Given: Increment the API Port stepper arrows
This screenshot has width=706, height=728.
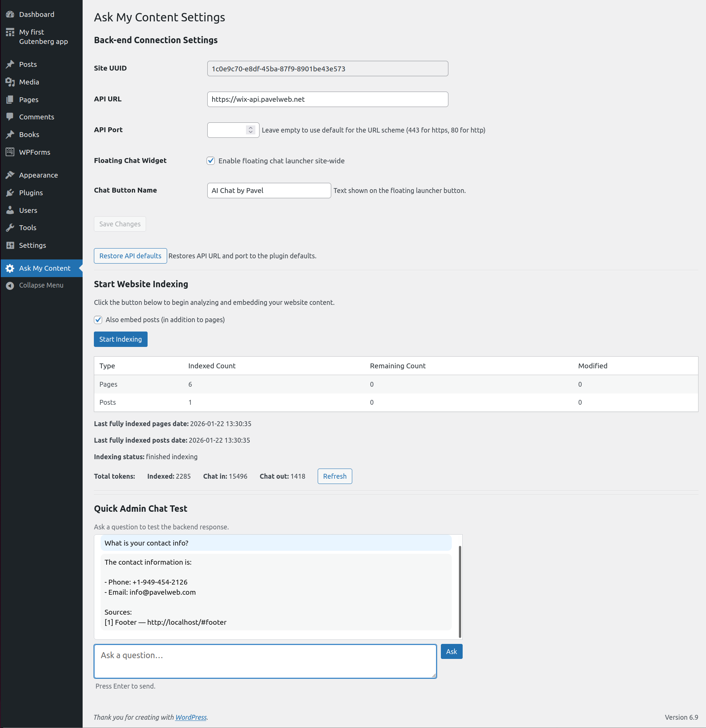Looking at the screenshot, I should tap(250, 128).
